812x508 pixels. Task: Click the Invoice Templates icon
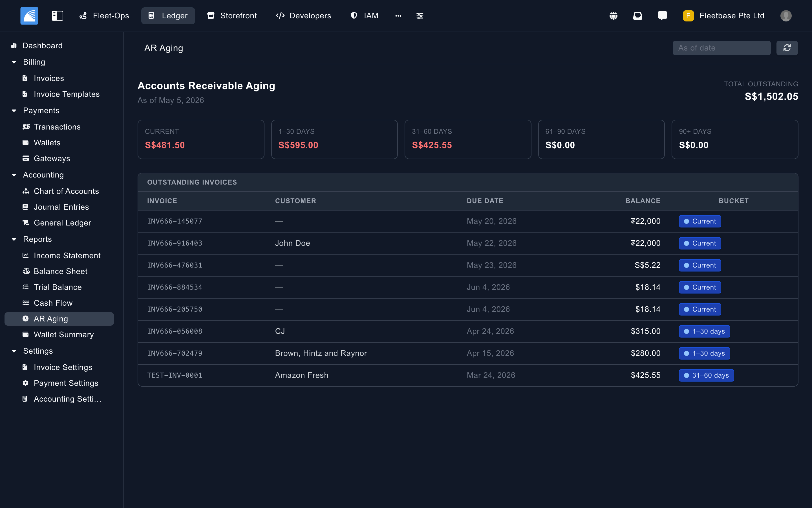pyautogui.click(x=25, y=94)
